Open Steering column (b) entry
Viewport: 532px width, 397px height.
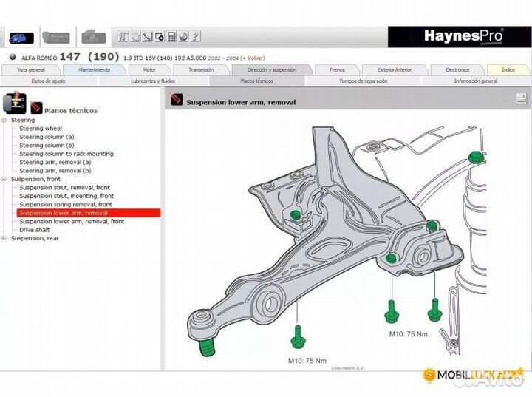[47, 146]
